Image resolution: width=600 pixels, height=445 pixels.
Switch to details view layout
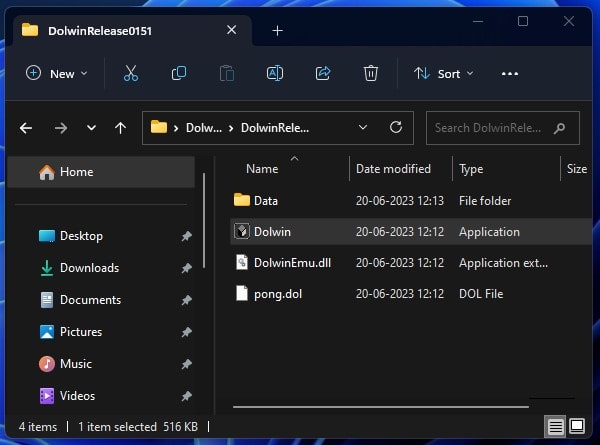pos(555,426)
